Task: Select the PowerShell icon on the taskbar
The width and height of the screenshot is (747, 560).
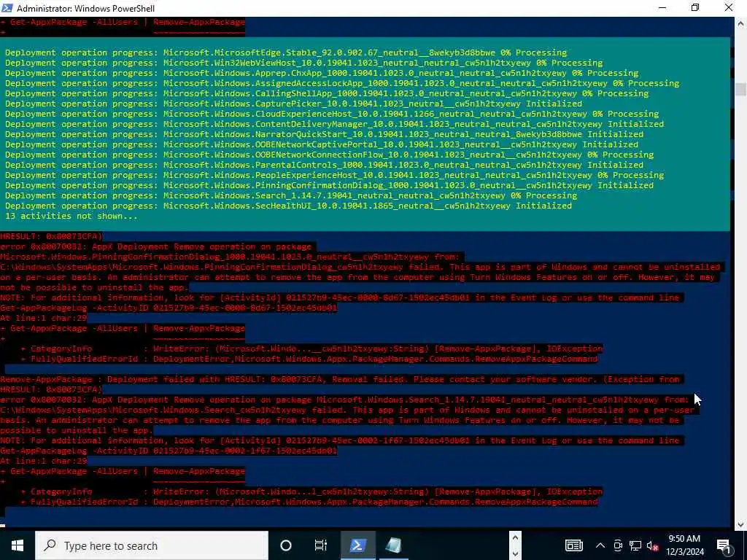Action: pos(357,545)
